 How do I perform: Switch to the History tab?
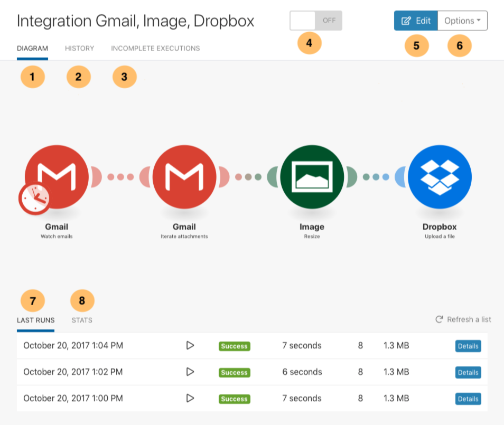(79, 49)
